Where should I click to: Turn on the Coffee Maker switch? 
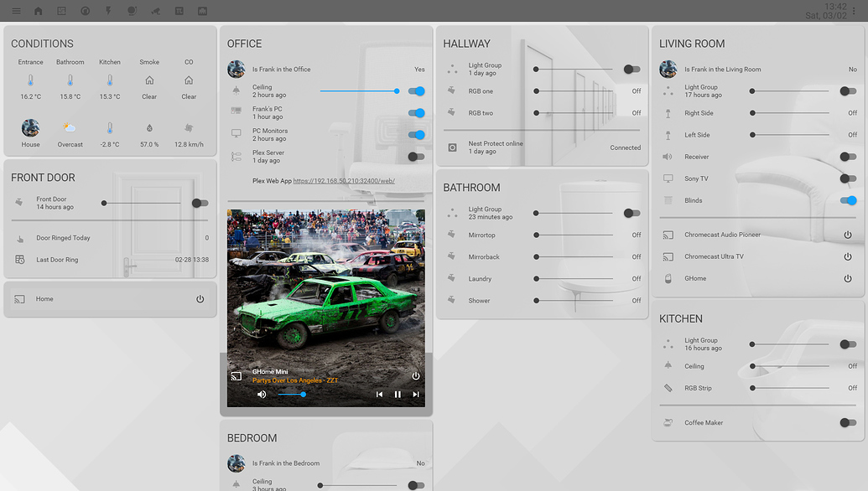pyautogui.click(x=848, y=422)
